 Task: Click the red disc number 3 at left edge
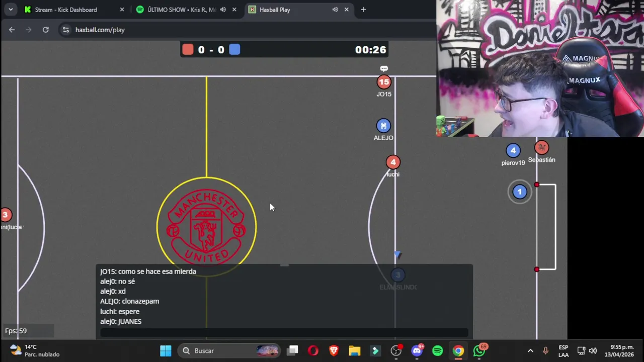6,215
